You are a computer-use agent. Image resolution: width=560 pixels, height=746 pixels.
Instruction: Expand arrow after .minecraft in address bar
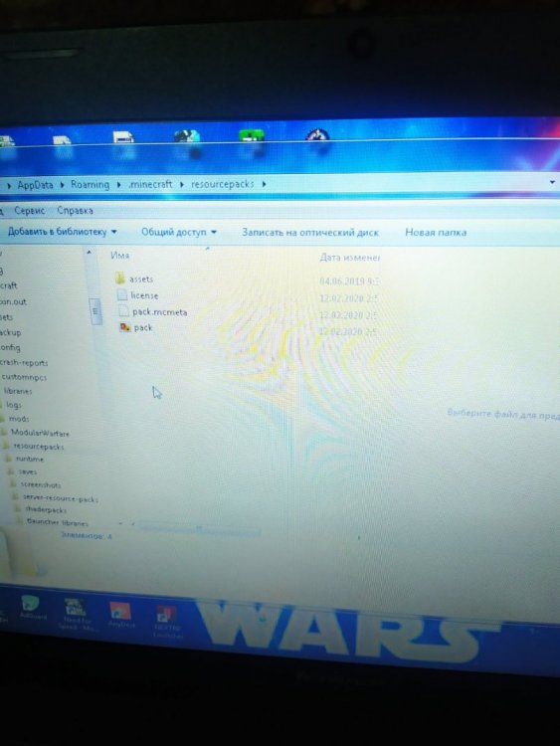click(x=182, y=185)
